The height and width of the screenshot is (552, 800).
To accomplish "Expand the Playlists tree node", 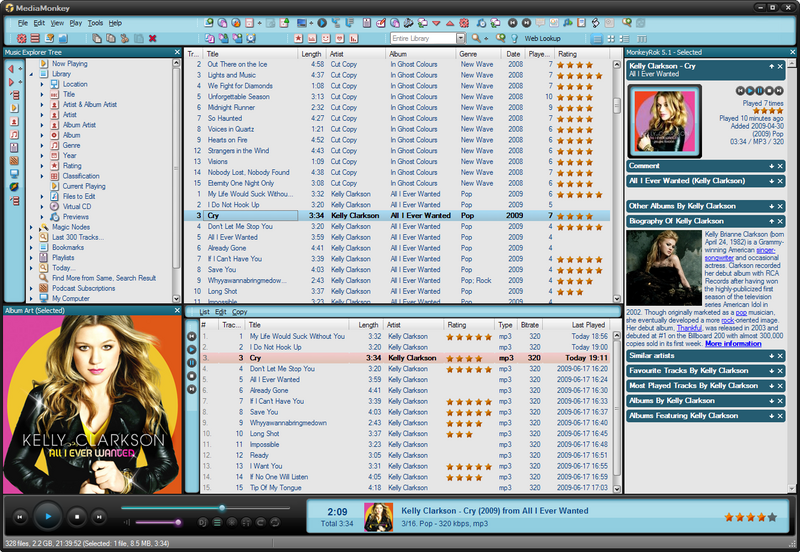I will tap(32, 258).
